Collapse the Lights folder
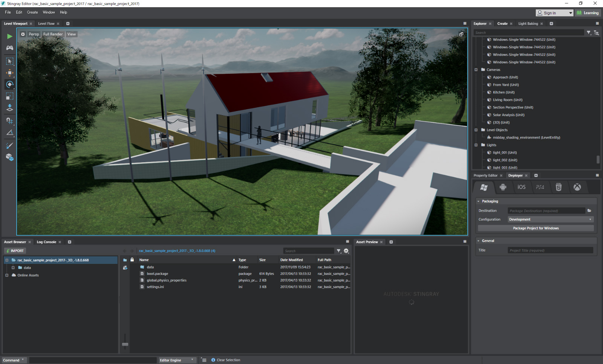This screenshot has width=603, height=364. pos(476,145)
